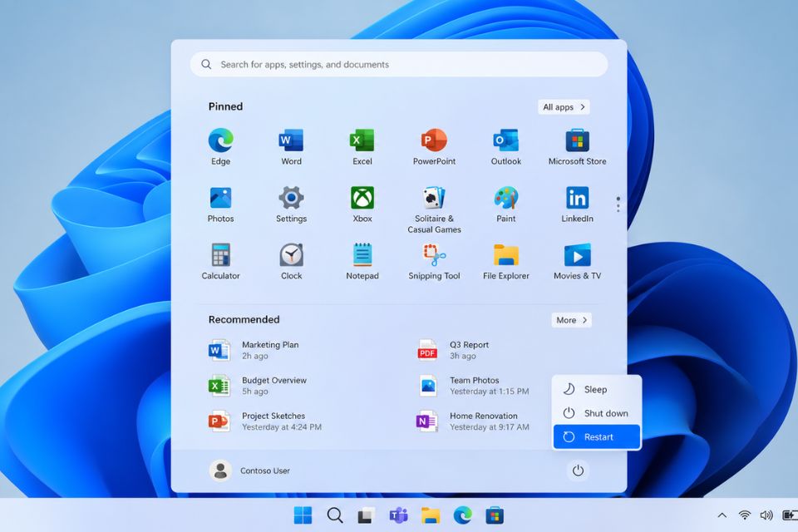
Task: Open Edge browser in the taskbar
Action: 463,515
